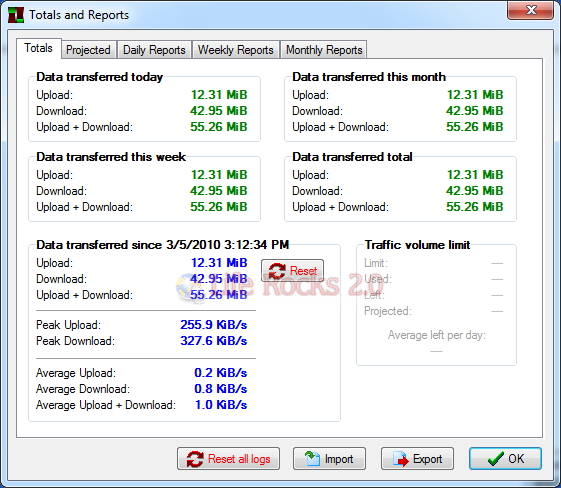Click the Average Upload value 0.2 KiB/s

coord(221,373)
